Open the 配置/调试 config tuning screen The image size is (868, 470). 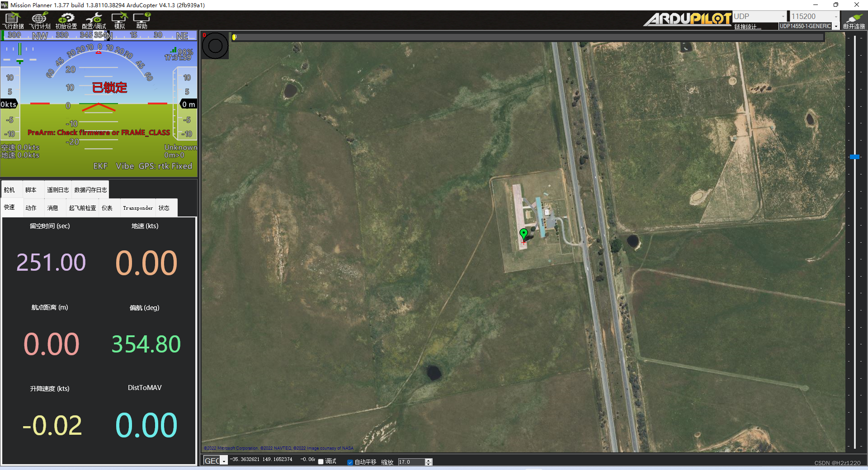coord(94,21)
